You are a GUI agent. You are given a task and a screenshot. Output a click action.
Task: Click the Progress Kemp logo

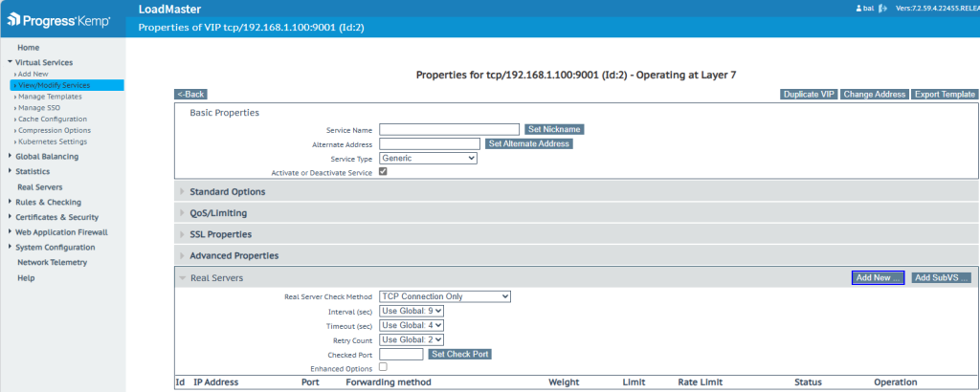59,21
